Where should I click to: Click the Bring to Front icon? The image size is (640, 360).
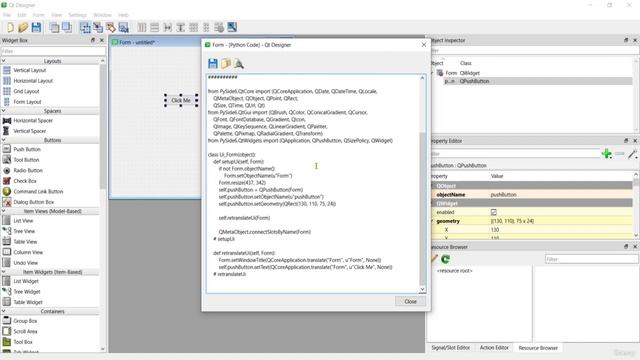tap(67, 27)
